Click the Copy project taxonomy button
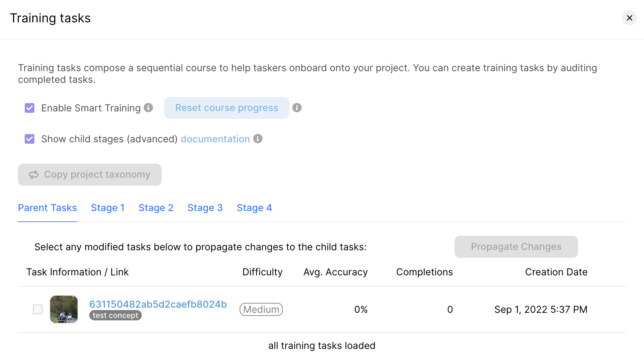 90,175
